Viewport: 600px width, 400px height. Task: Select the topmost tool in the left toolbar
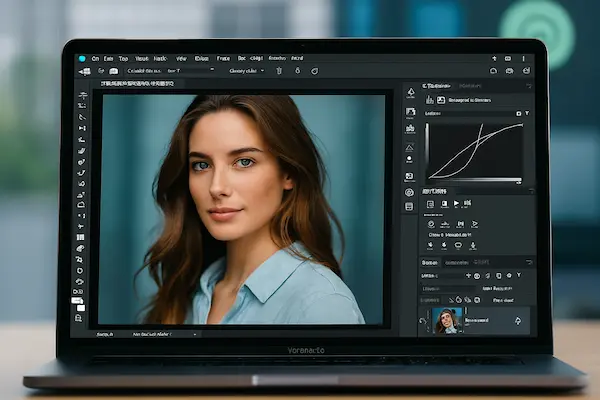82,95
